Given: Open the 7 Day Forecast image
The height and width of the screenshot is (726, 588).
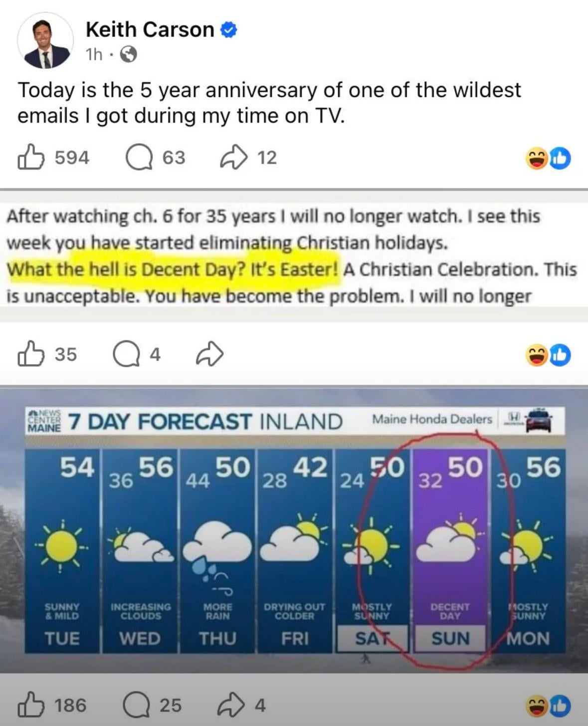Looking at the screenshot, I should point(294,529).
